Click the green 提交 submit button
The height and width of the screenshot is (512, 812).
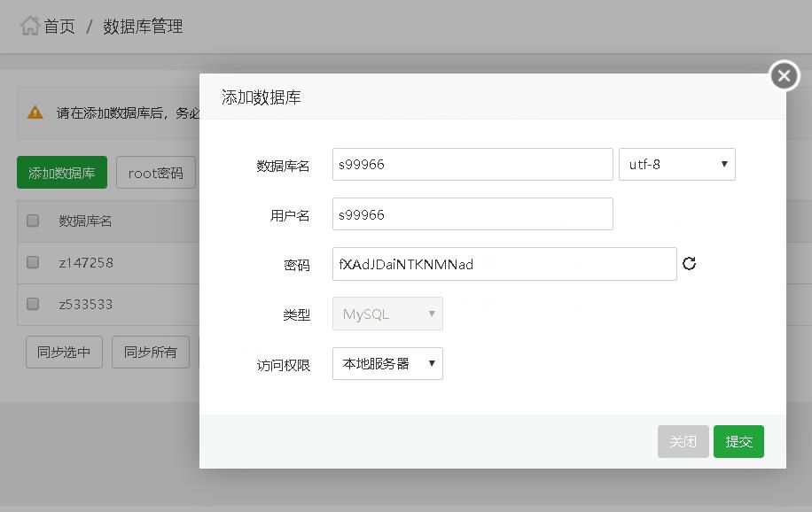click(738, 441)
